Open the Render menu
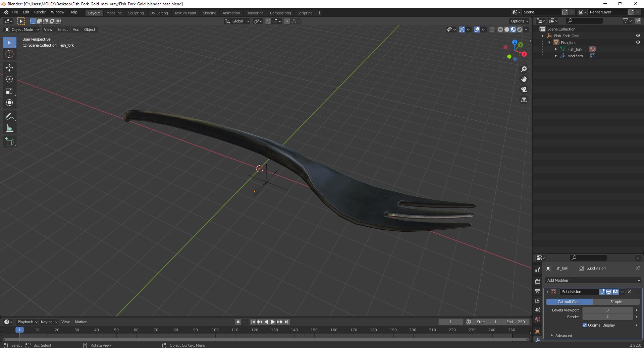Image resolution: width=644 pixels, height=348 pixels. pos(40,12)
